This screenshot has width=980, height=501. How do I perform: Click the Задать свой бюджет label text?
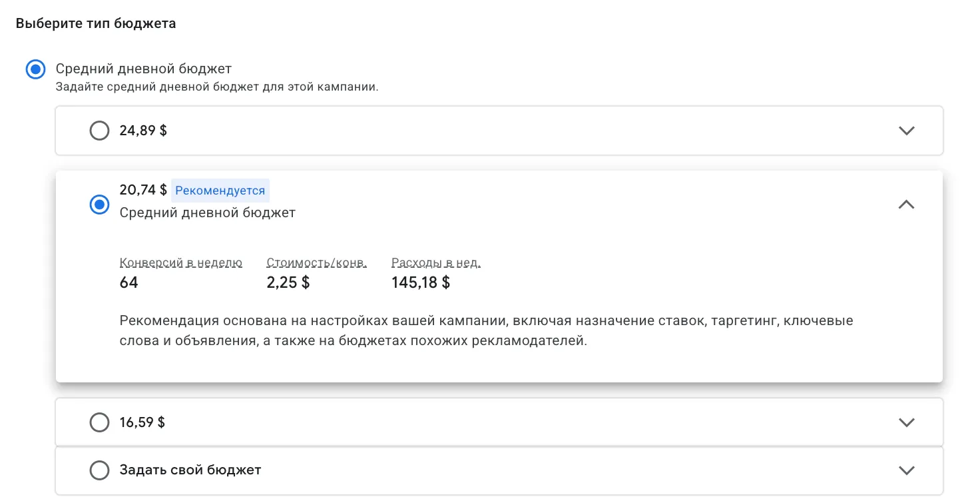[x=190, y=470]
